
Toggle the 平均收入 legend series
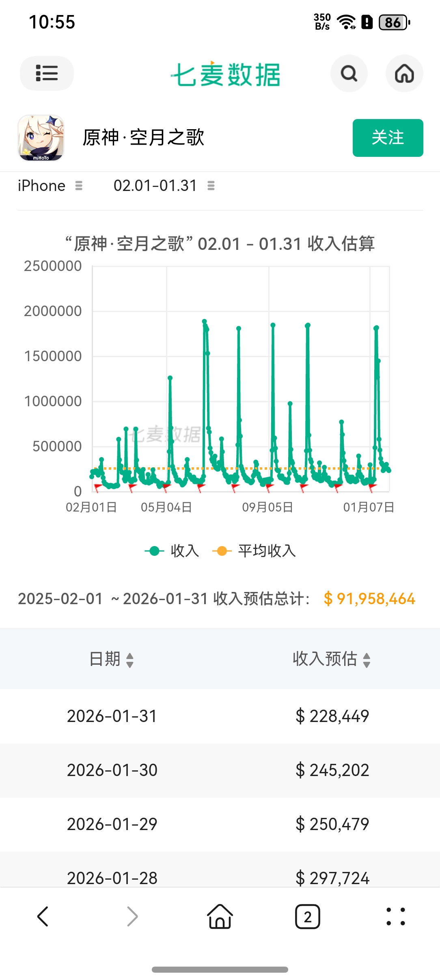point(255,551)
